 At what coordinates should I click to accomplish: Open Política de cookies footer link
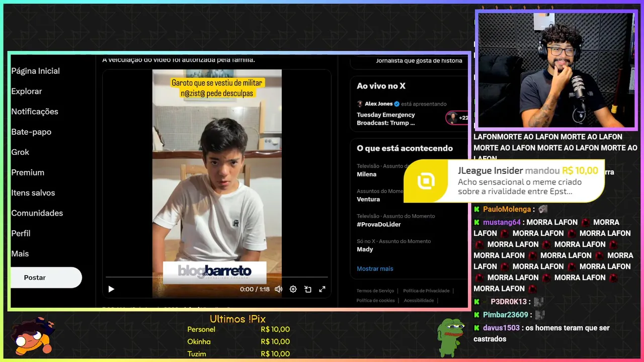coord(375,300)
